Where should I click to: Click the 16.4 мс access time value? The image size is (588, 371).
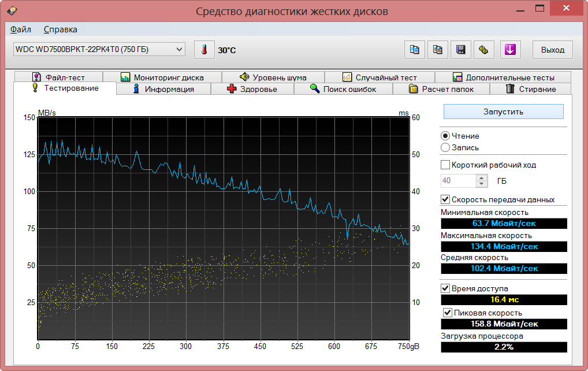[x=504, y=299]
